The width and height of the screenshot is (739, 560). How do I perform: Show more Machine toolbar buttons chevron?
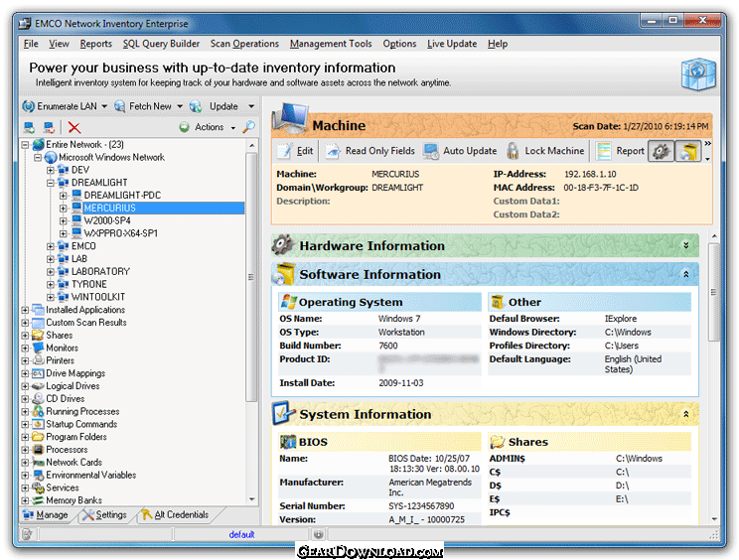[707, 144]
